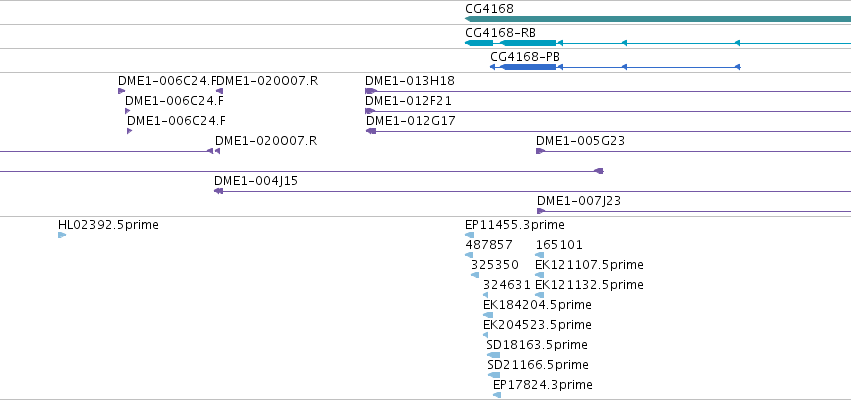Select the purple arrowhead under DME1-012G17
This screenshot has height=400, width=851.
click(x=371, y=131)
